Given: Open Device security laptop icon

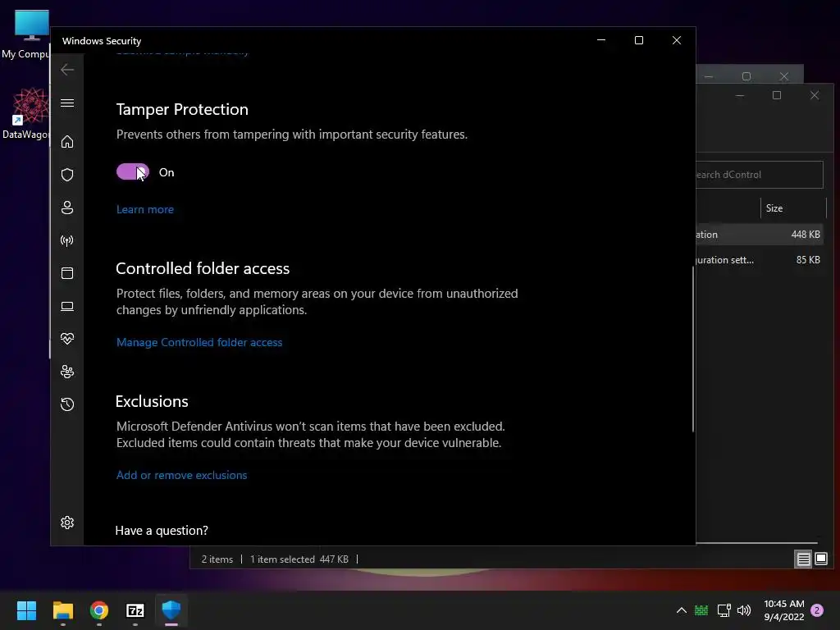Looking at the screenshot, I should point(67,307).
